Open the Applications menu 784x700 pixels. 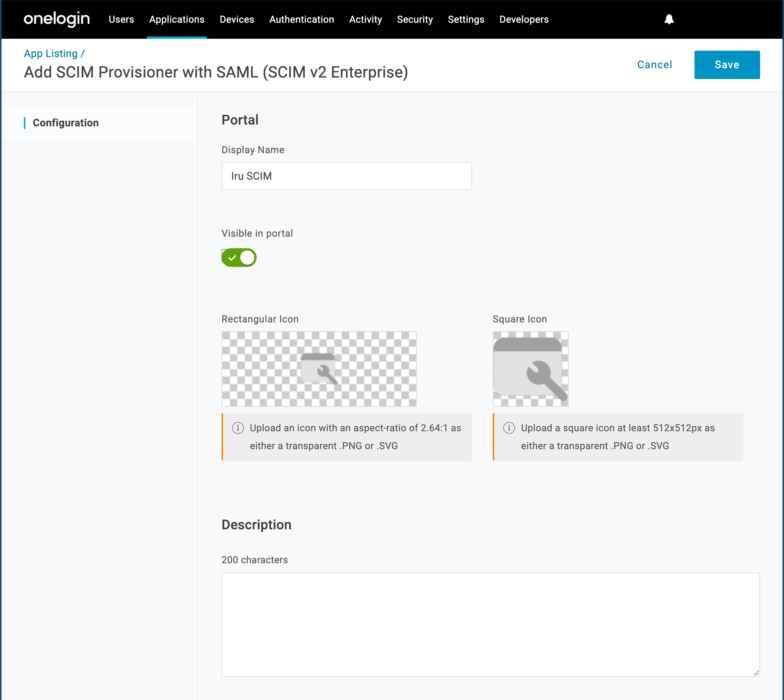pyautogui.click(x=177, y=19)
